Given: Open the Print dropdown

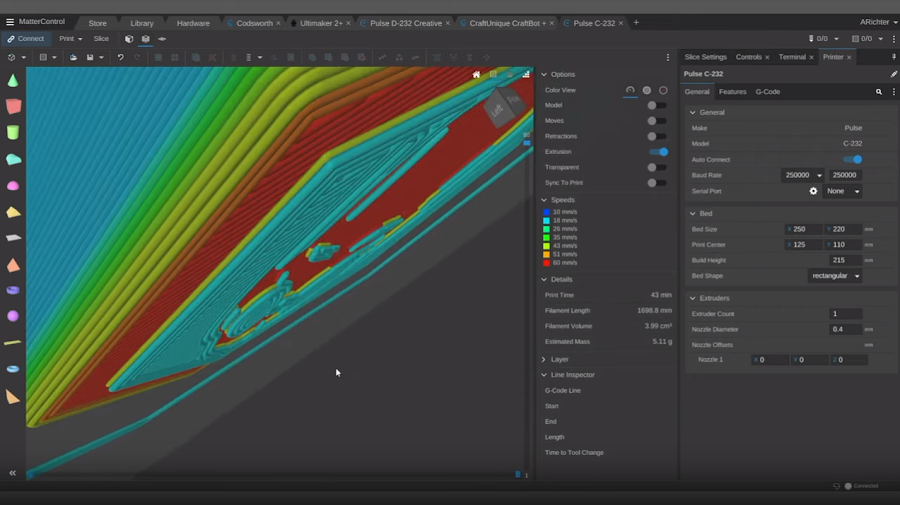Looking at the screenshot, I should point(71,38).
